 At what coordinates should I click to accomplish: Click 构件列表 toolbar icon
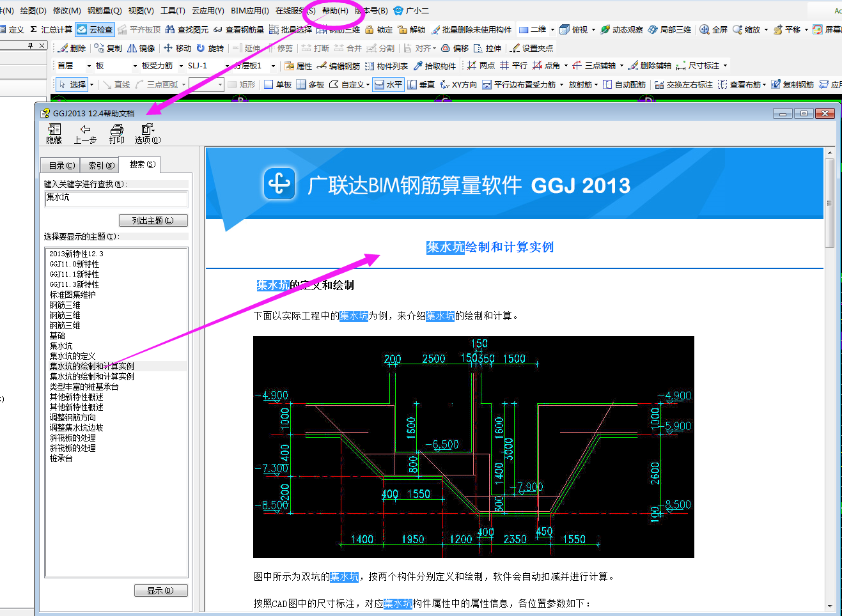370,66
